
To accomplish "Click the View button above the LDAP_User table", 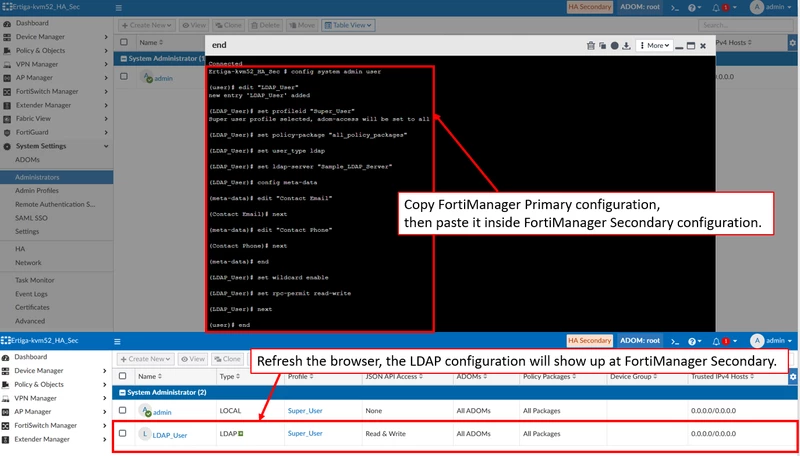I will 193,359.
